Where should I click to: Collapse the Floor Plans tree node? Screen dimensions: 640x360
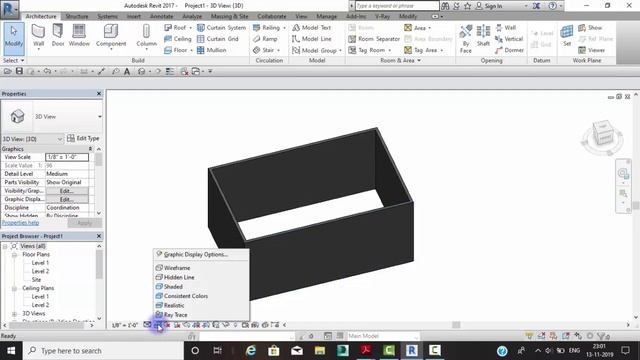(x=14, y=255)
